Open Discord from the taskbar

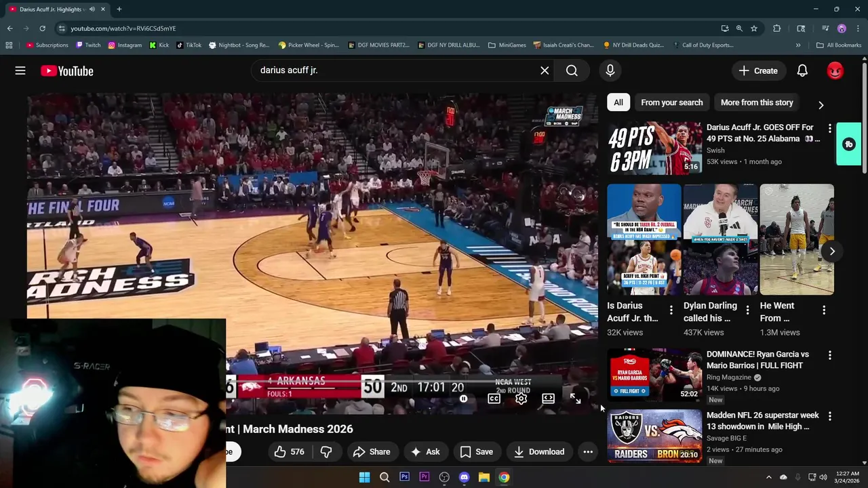pos(464,477)
